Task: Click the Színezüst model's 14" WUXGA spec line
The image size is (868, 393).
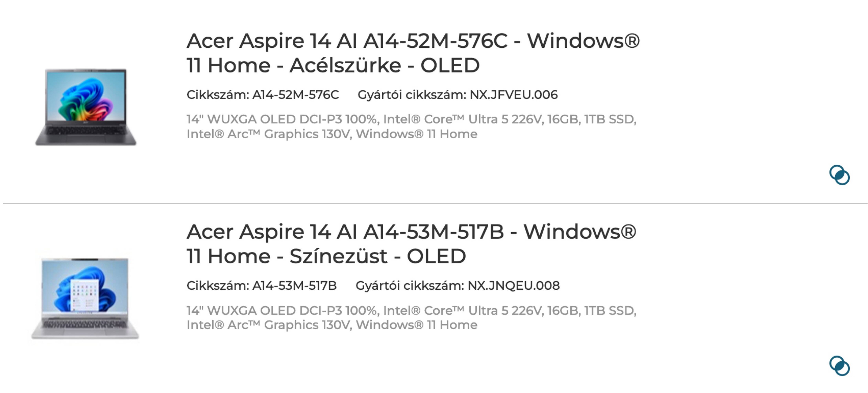Action: pos(411,310)
